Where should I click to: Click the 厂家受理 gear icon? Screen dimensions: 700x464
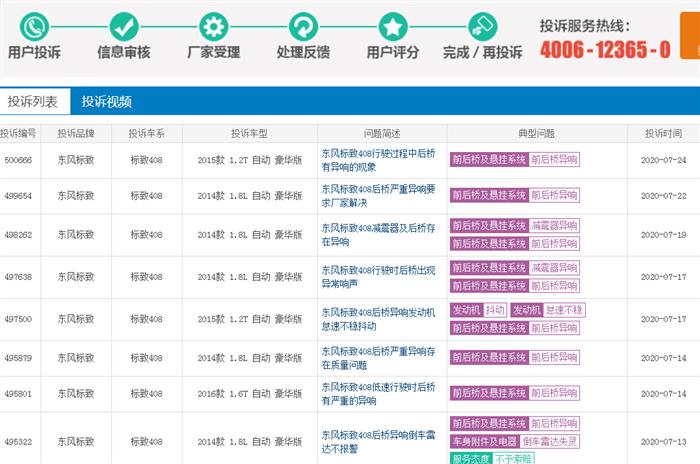[x=213, y=27]
